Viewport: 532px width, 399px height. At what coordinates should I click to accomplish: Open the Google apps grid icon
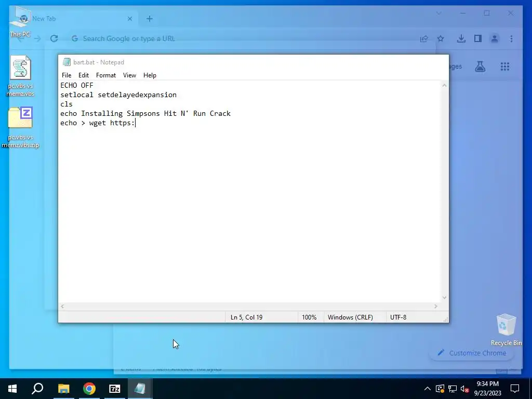point(505,66)
